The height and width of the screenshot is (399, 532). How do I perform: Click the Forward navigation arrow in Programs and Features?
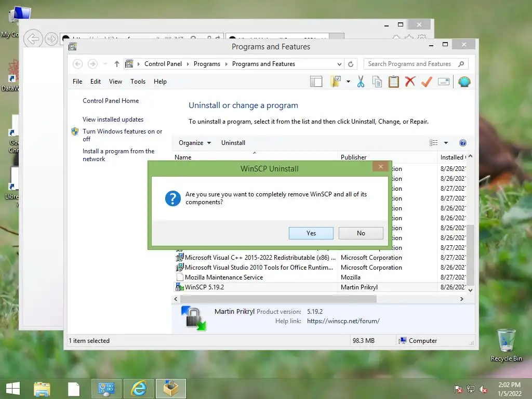pyautogui.click(x=92, y=64)
